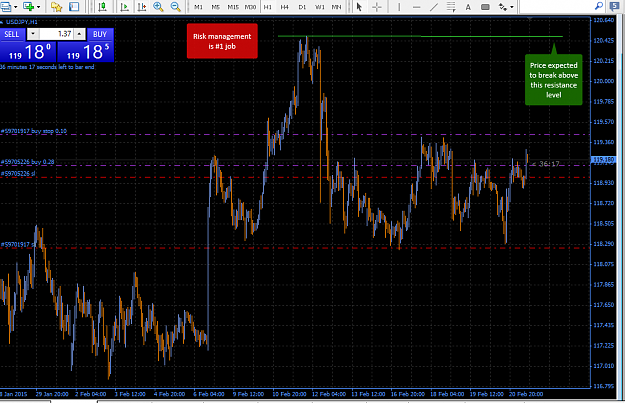Select the M15 timeframe
This screenshot has height=403, width=625.
[x=233, y=7]
